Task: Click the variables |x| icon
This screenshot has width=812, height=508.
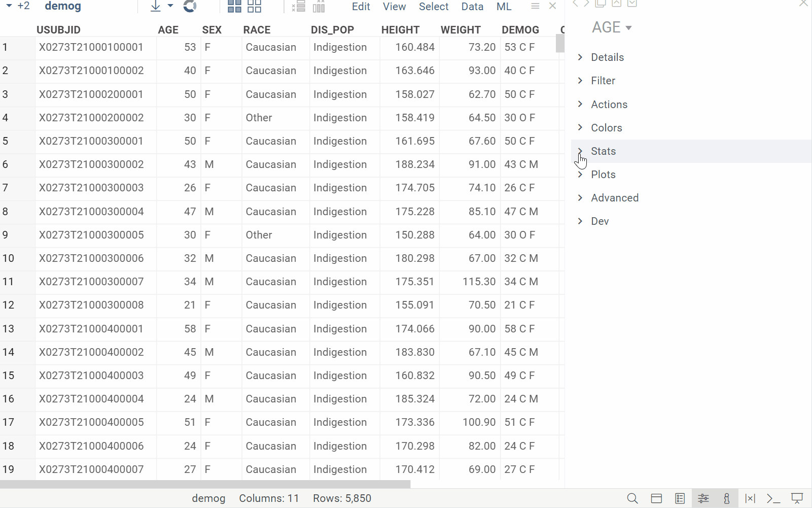Action: point(750,498)
